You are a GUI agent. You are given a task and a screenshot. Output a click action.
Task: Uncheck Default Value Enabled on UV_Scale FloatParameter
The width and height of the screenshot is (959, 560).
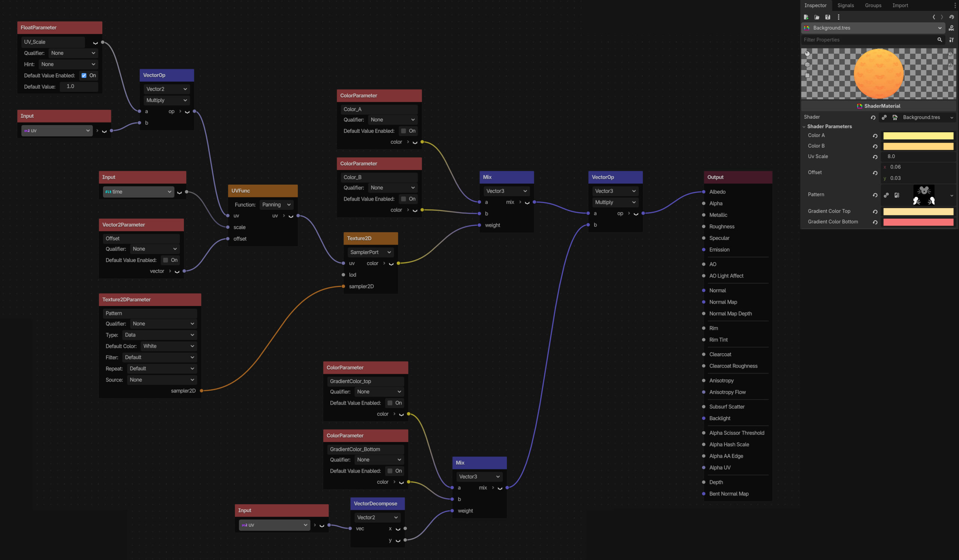(x=84, y=75)
